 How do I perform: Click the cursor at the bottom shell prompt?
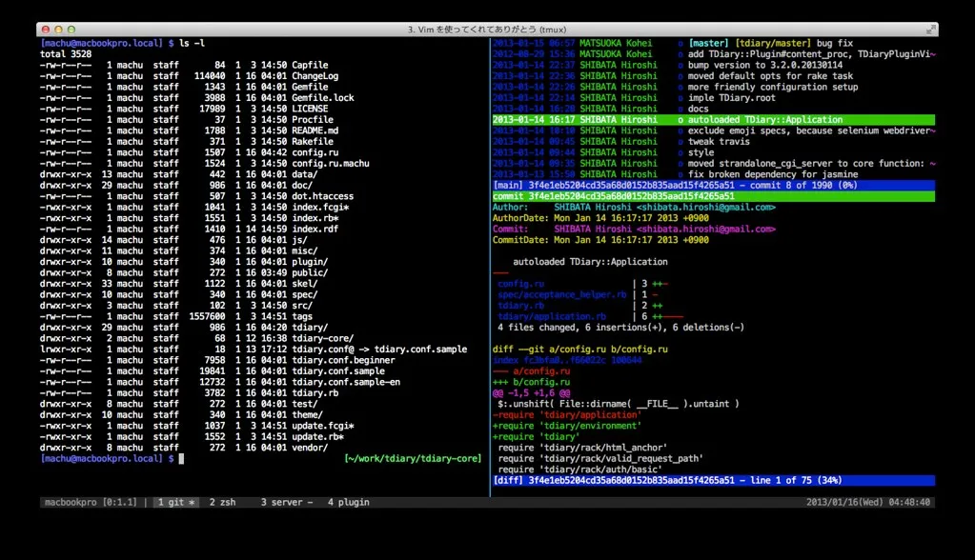(x=180, y=458)
